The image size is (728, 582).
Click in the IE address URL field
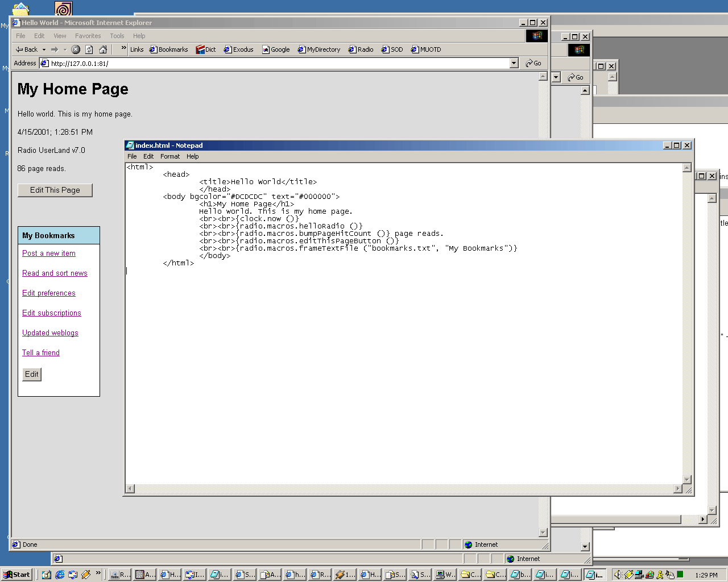tap(273, 64)
